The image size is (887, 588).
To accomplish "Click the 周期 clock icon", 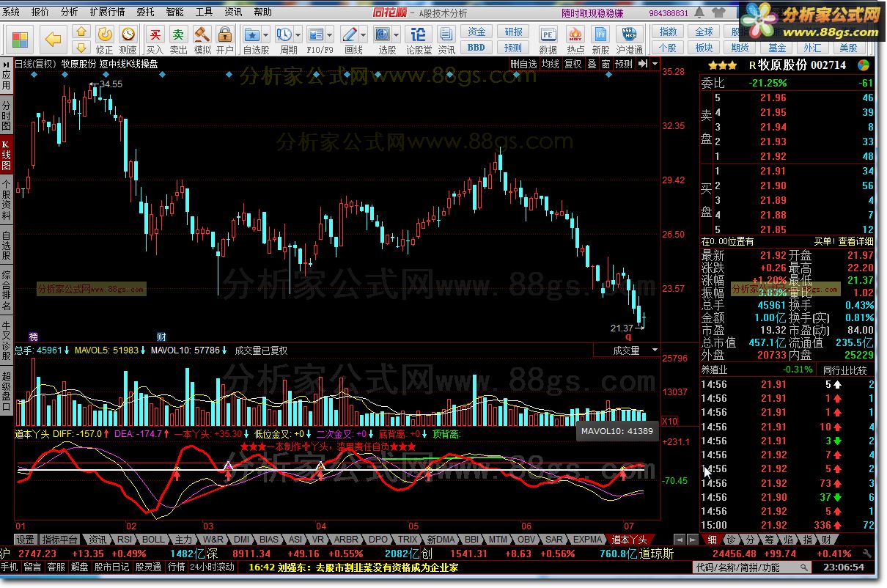I will 283,35.
